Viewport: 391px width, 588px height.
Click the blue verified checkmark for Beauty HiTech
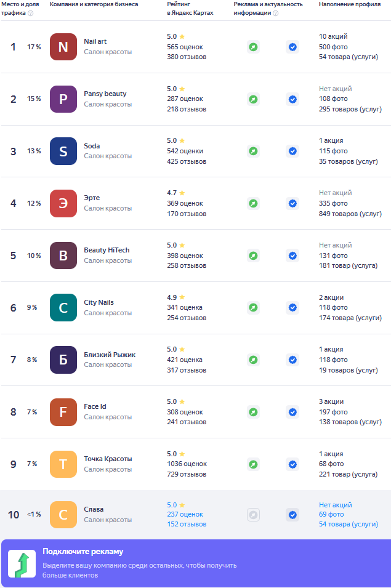(x=292, y=256)
